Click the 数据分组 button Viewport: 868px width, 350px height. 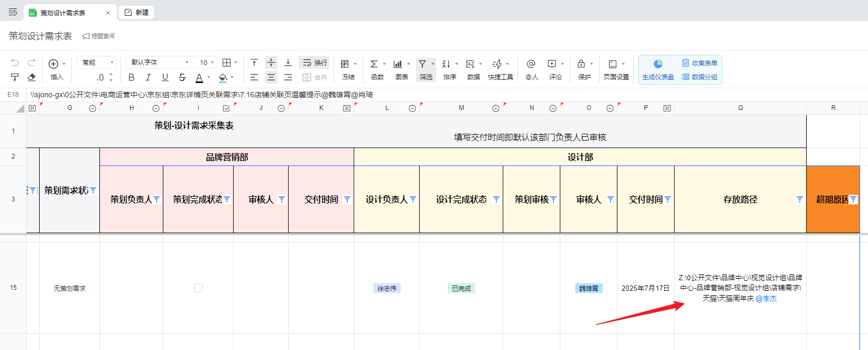[699, 77]
